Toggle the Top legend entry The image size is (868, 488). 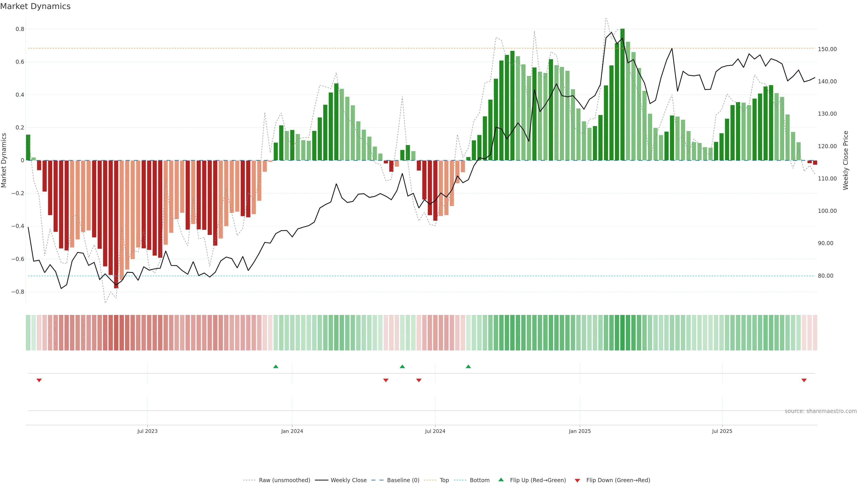click(444, 480)
